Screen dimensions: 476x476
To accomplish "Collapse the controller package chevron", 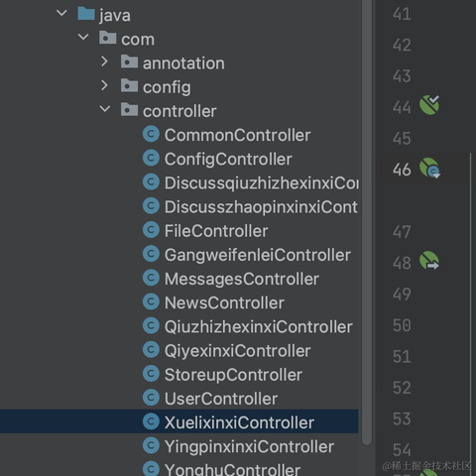I will tap(105, 109).
